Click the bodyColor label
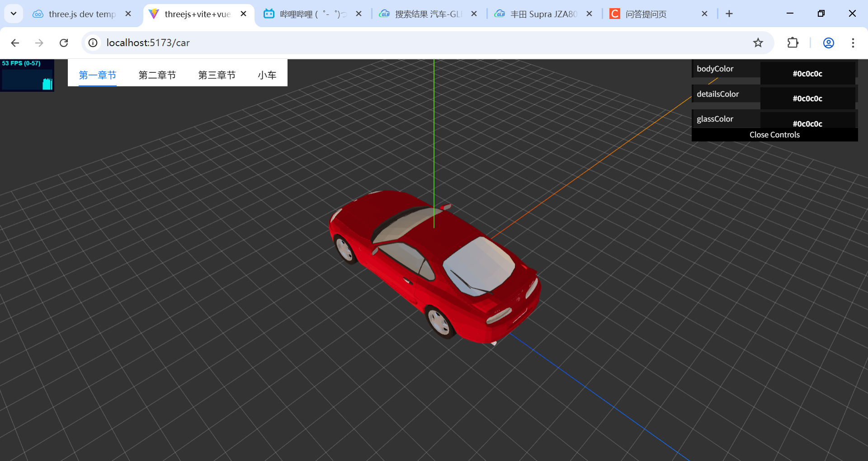The image size is (868, 461). tap(715, 69)
